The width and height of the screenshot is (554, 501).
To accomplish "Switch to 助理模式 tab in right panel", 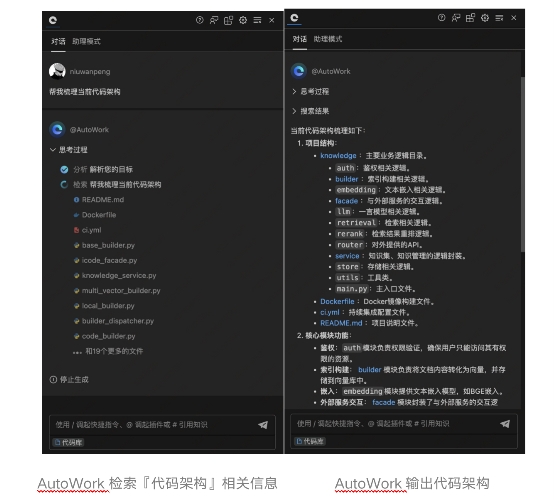I will (x=328, y=39).
